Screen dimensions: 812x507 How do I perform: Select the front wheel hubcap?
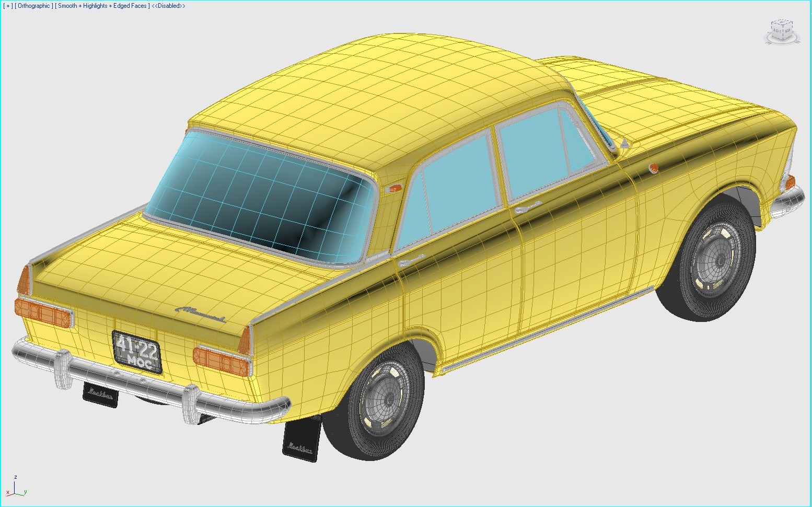[x=718, y=260]
